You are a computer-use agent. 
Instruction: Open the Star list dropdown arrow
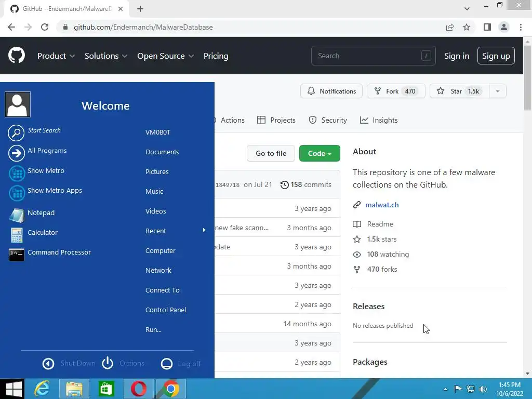coord(498,91)
